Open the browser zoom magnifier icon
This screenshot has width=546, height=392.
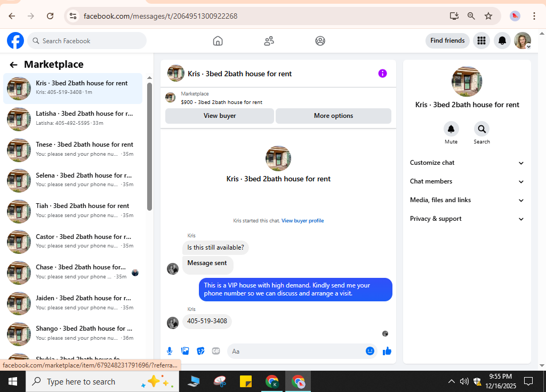[471, 16]
